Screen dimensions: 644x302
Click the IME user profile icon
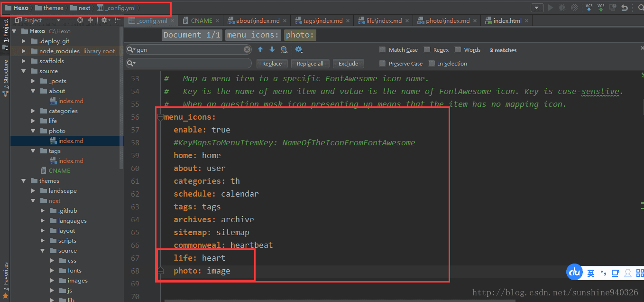[x=628, y=273]
